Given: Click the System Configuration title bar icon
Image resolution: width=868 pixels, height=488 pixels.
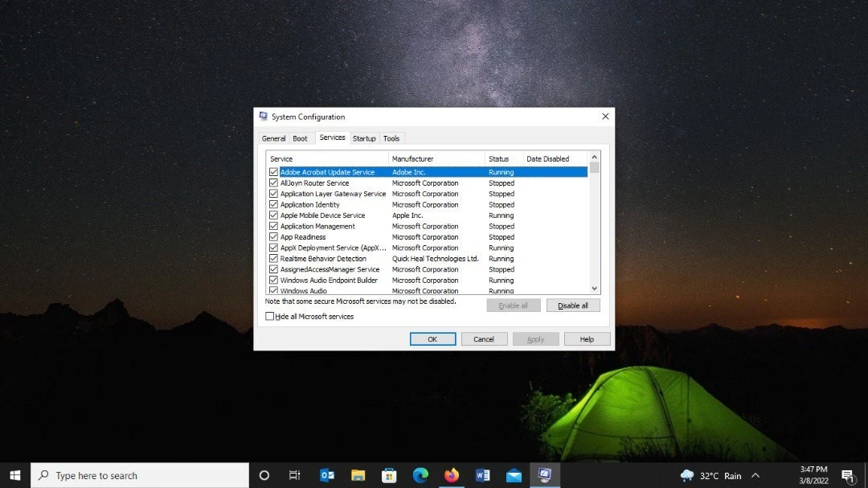Looking at the screenshot, I should pos(264,117).
